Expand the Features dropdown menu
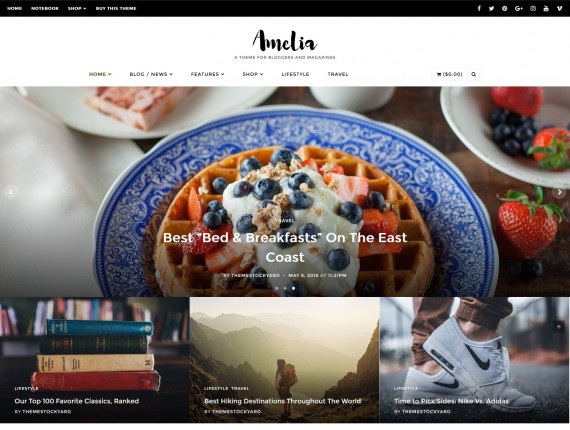The width and height of the screenshot is (570, 430). (207, 74)
